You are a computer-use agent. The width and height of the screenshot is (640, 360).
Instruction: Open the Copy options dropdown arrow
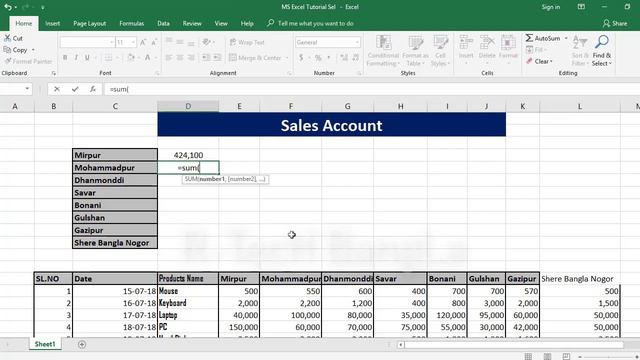[x=33, y=50]
